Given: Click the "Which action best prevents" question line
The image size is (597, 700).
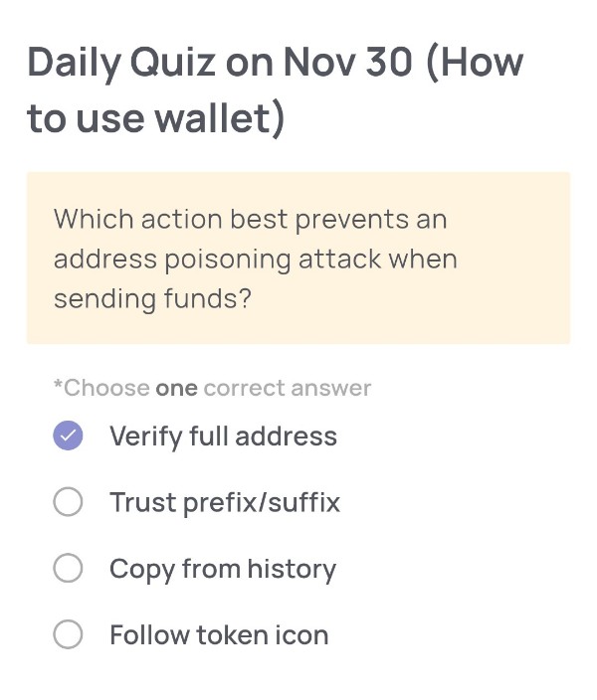Looking at the screenshot, I should tap(250, 219).
